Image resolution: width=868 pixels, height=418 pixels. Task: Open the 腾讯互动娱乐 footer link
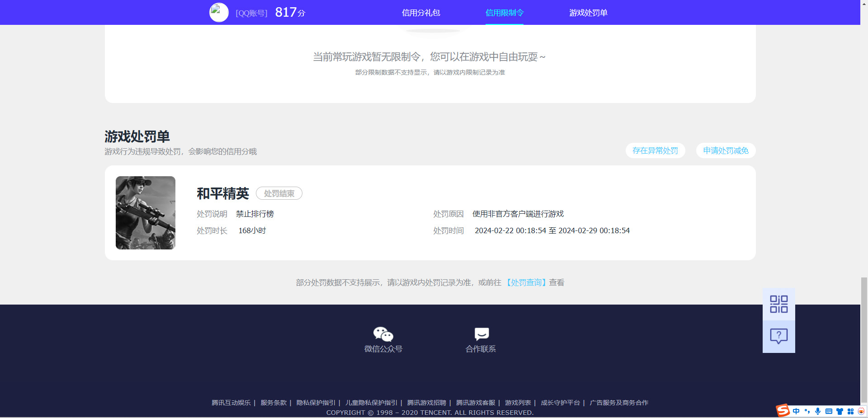pos(231,403)
